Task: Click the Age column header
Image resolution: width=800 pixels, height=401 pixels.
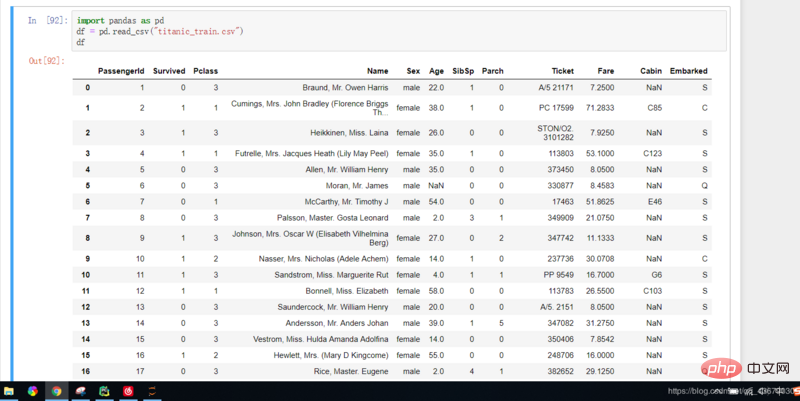Action: (x=436, y=71)
